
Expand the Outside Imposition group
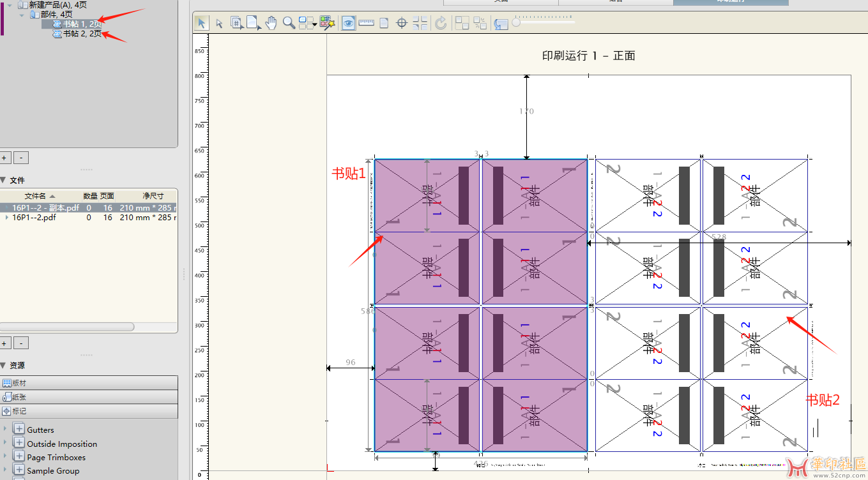coord(6,443)
